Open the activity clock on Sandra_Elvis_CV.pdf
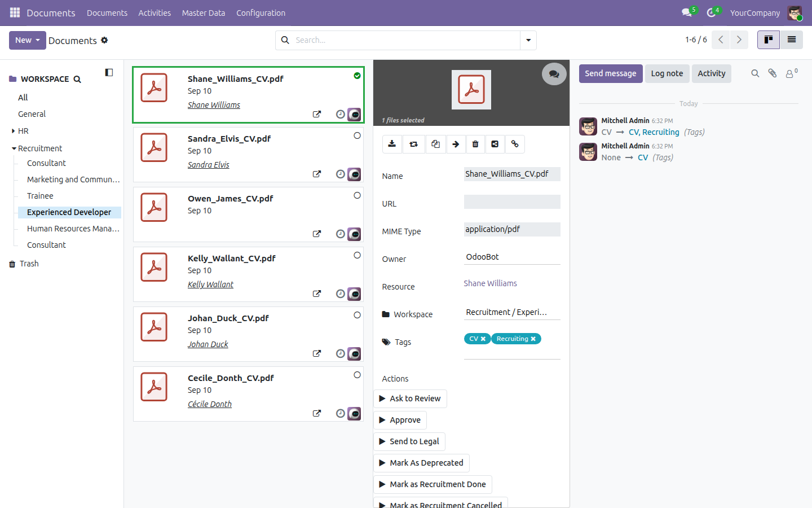The width and height of the screenshot is (812, 508). [340, 174]
